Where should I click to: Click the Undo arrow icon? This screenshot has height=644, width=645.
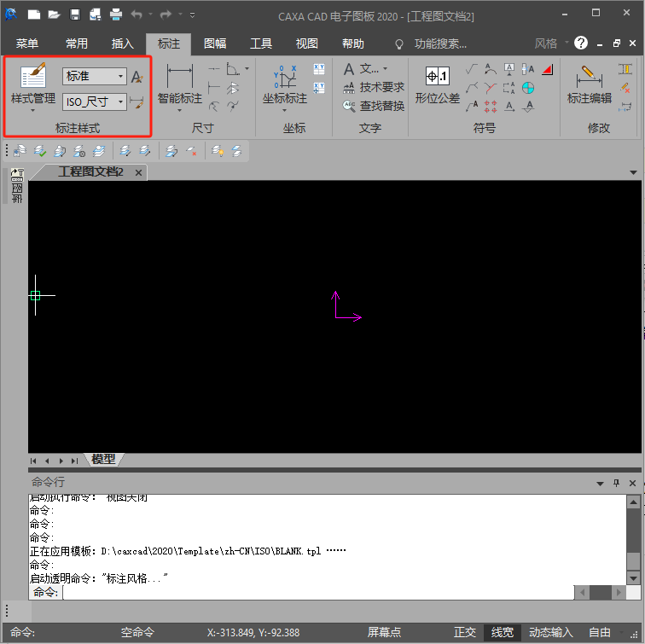point(137,15)
